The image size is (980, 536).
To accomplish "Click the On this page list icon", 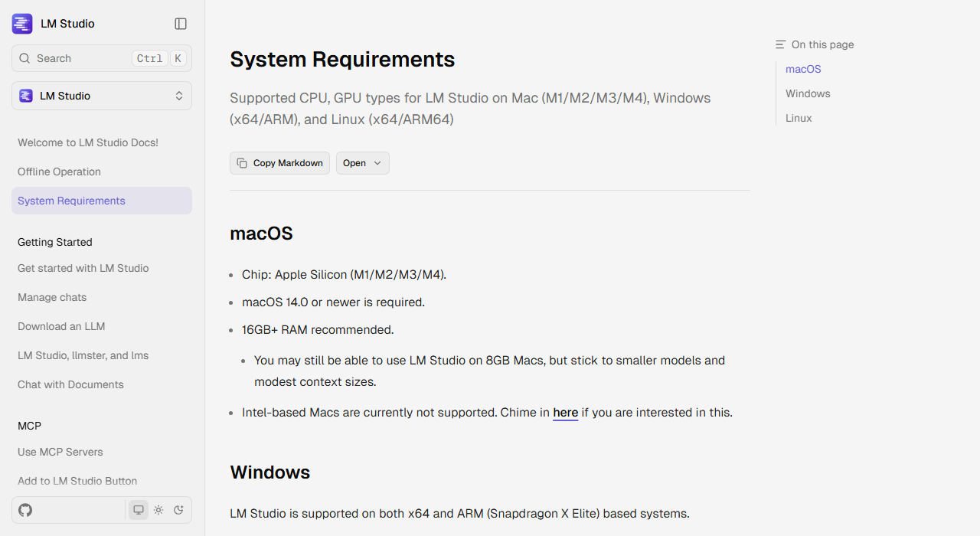I will (780, 44).
